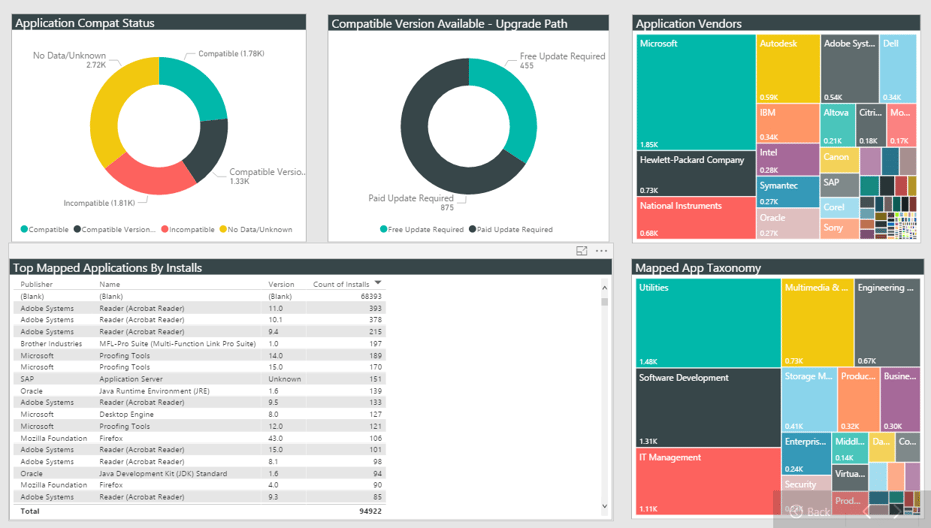931x528 pixels.
Task: Select the Canon vendor tile
Action: click(840, 160)
